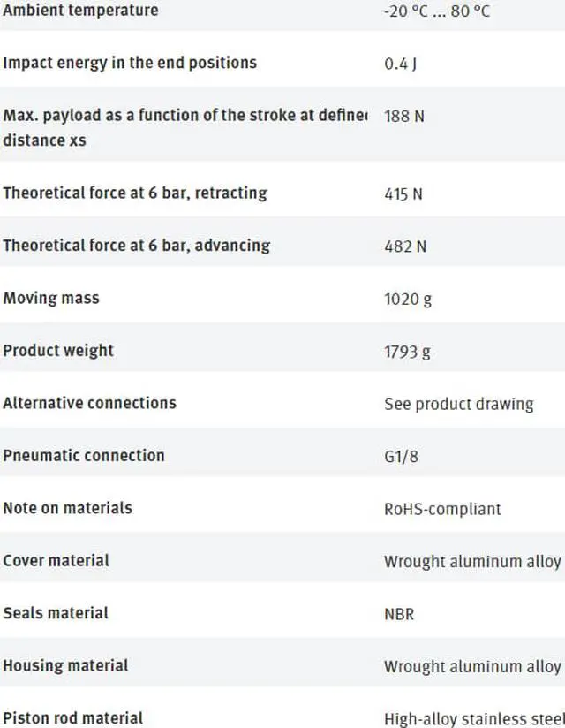565x728 pixels.
Task: Select the 188 N payload value
Action: [404, 116]
